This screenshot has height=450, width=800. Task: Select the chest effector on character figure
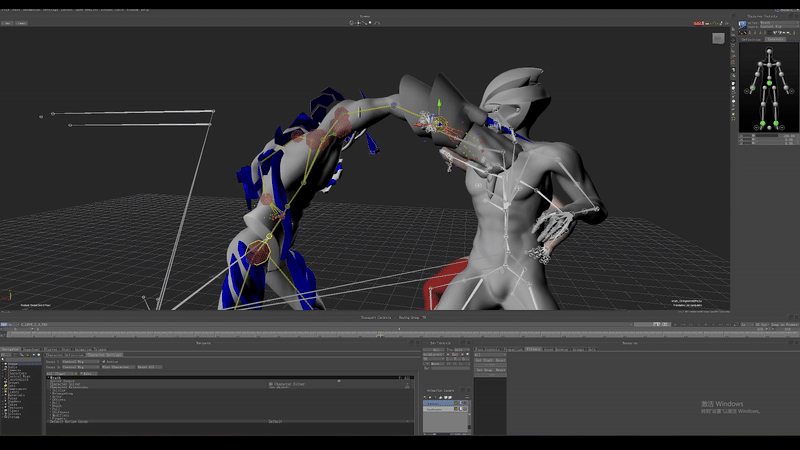coord(769,65)
